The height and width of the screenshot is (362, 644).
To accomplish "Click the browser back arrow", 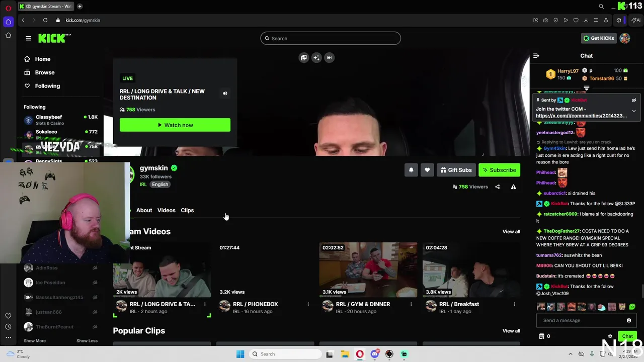I will [x=23, y=20].
